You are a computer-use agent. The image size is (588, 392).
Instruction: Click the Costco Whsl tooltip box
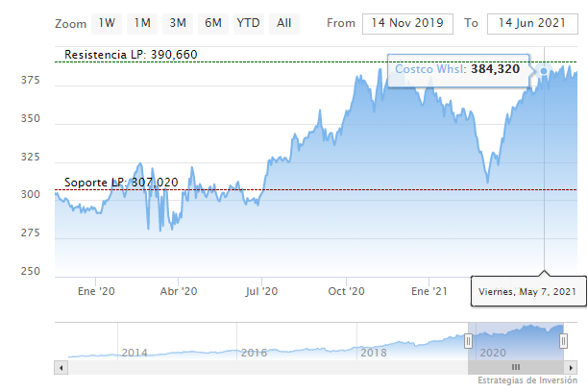[456, 69]
